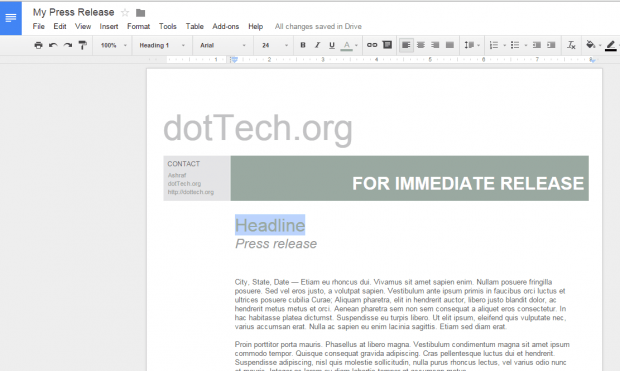Toggle underline formatting
620x371 pixels.
(332, 45)
